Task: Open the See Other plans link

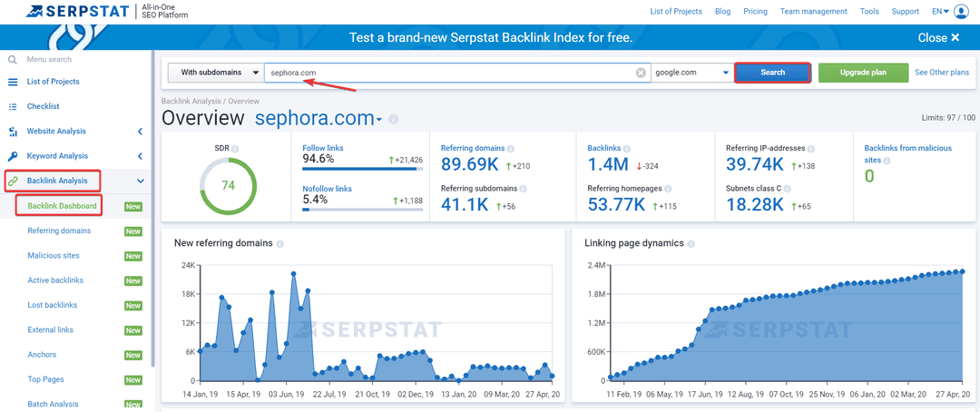Action: point(941,73)
